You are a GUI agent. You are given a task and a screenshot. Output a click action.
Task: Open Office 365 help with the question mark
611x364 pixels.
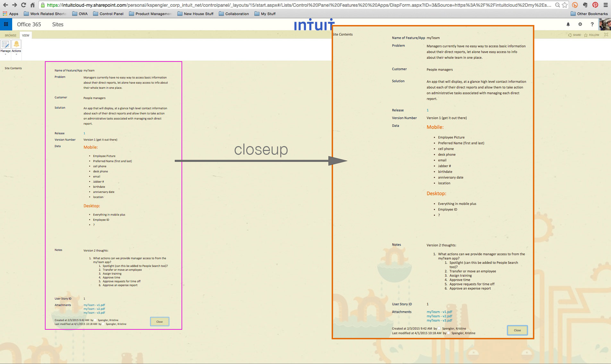[592, 24]
